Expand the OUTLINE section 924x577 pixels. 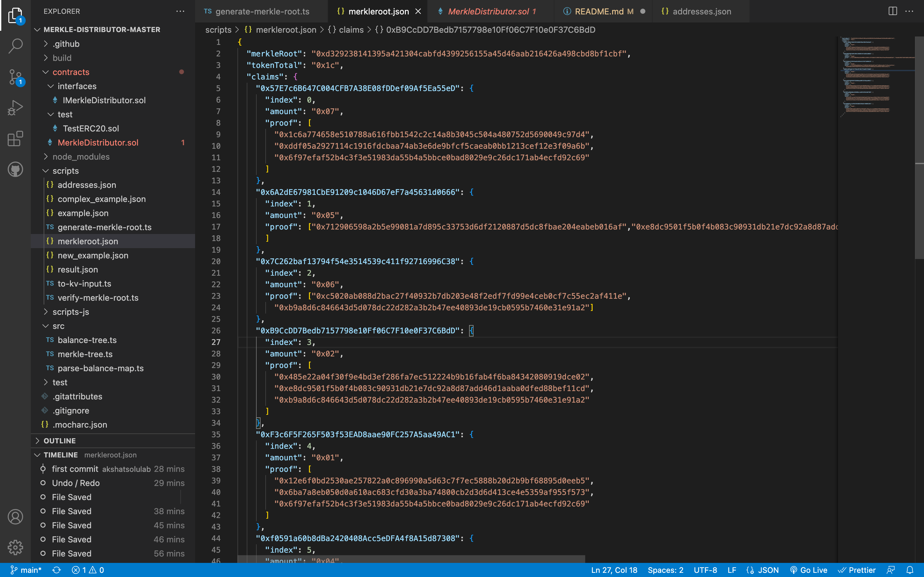point(60,441)
